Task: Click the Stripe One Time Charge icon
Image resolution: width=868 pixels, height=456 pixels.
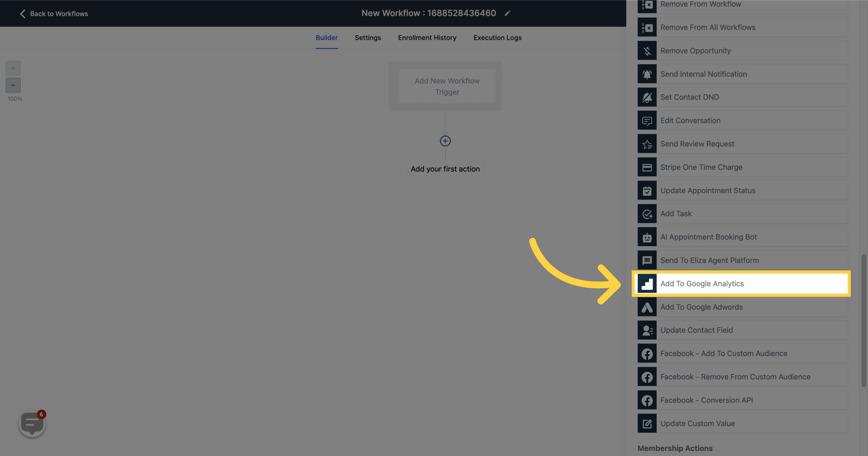Action: 647,167
